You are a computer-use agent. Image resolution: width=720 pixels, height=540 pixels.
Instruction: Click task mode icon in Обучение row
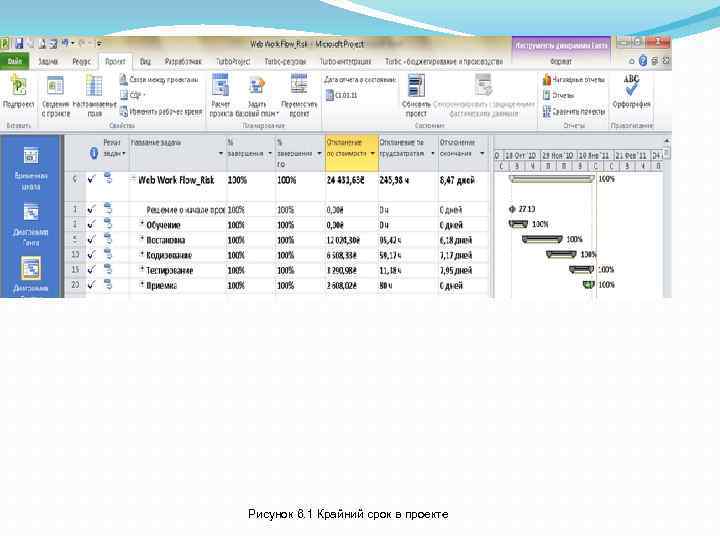pos(108,224)
